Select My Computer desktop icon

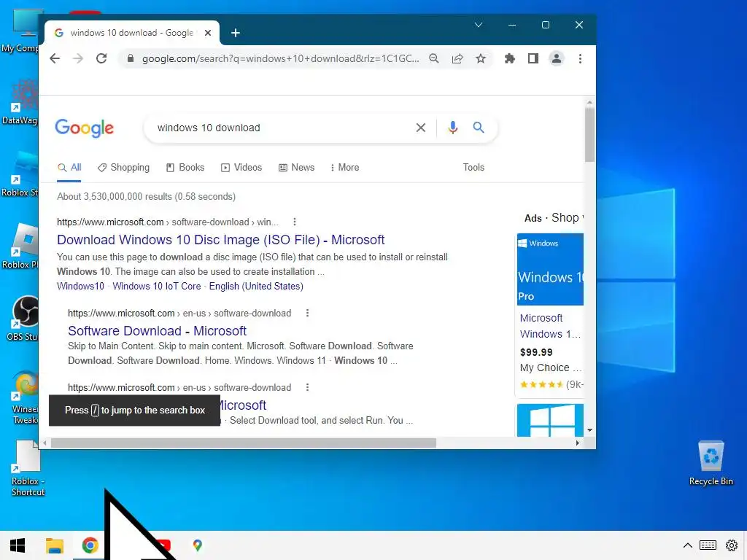pyautogui.click(x=21, y=31)
